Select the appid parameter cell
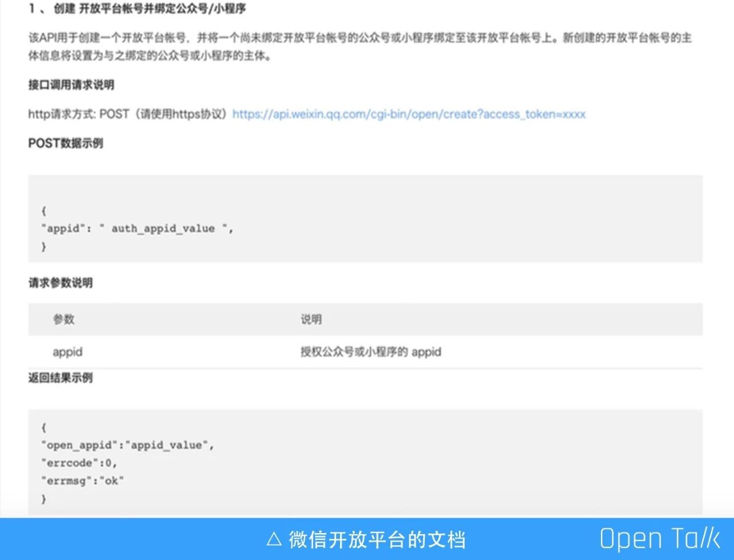The height and width of the screenshot is (560, 734). coord(68,352)
